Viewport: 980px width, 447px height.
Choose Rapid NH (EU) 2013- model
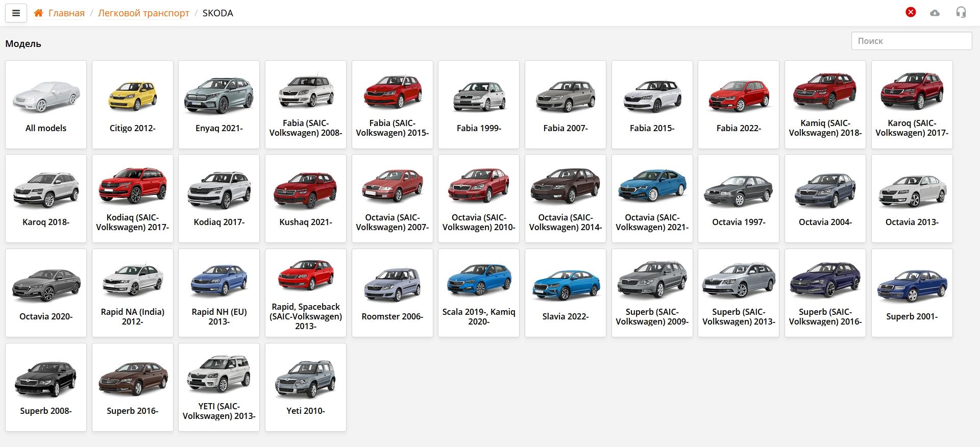[x=219, y=293]
